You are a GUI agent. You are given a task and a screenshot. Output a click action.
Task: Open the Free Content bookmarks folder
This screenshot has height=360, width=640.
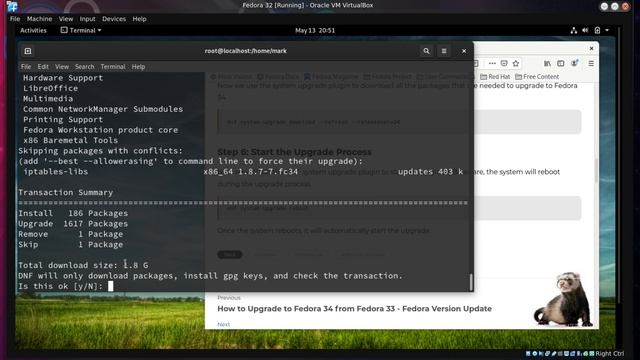click(x=537, y=76)
